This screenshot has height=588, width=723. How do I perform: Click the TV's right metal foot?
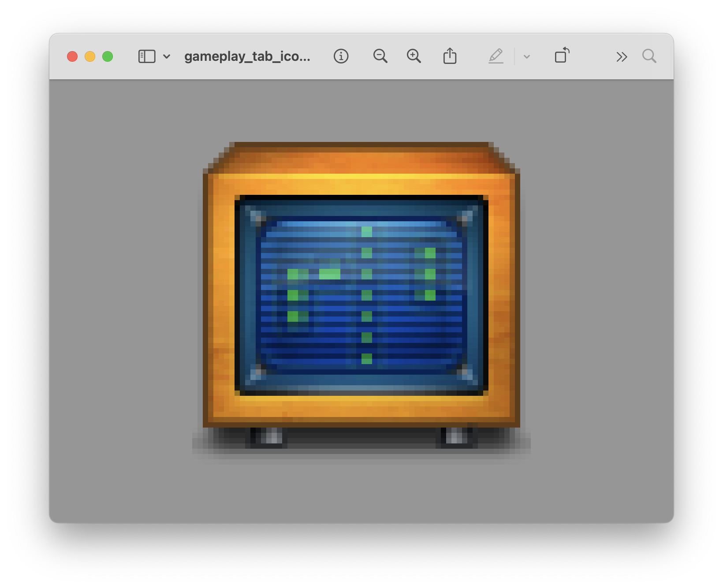[456, 436]
